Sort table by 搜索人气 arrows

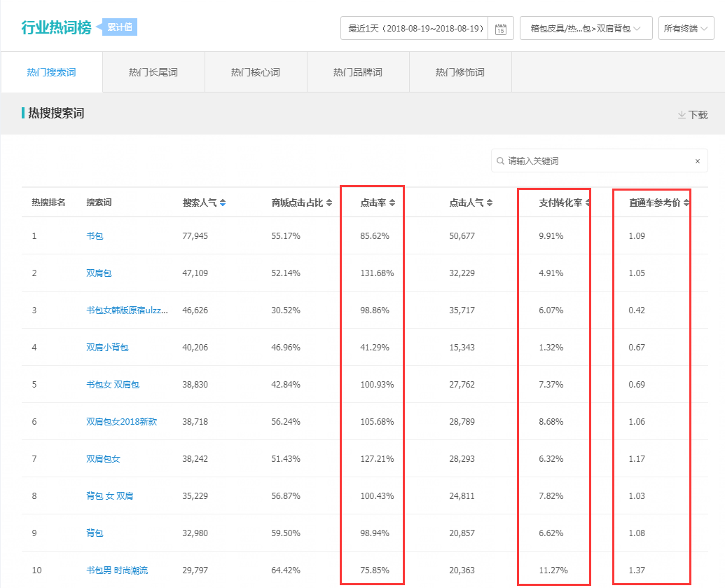[223, 203]
